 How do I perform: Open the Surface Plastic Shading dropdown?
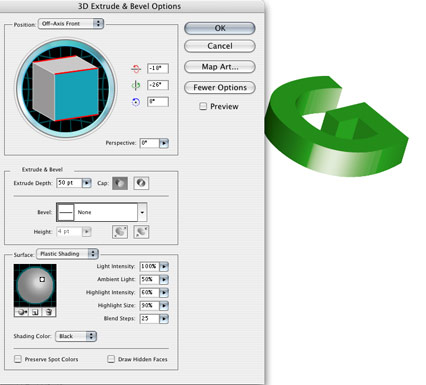coord(68,254)
